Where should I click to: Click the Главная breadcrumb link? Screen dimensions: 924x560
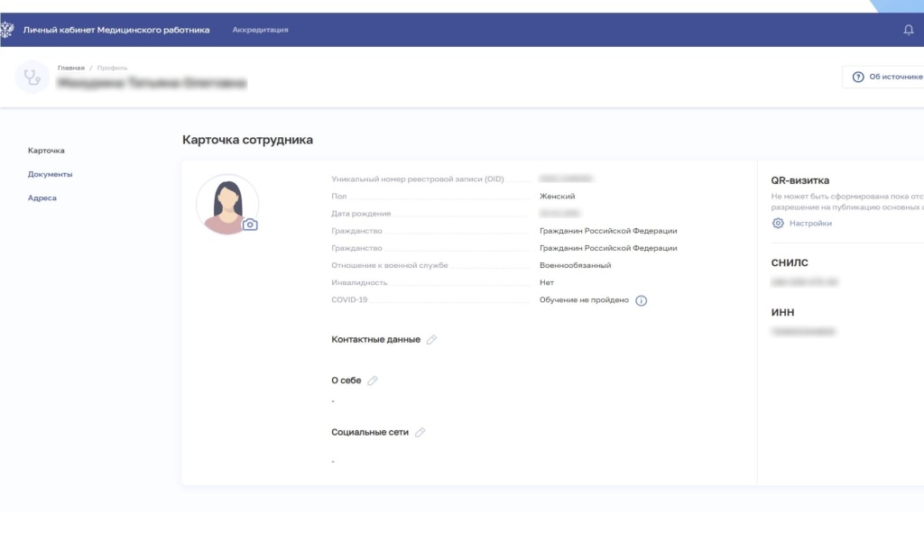(70, 68)
